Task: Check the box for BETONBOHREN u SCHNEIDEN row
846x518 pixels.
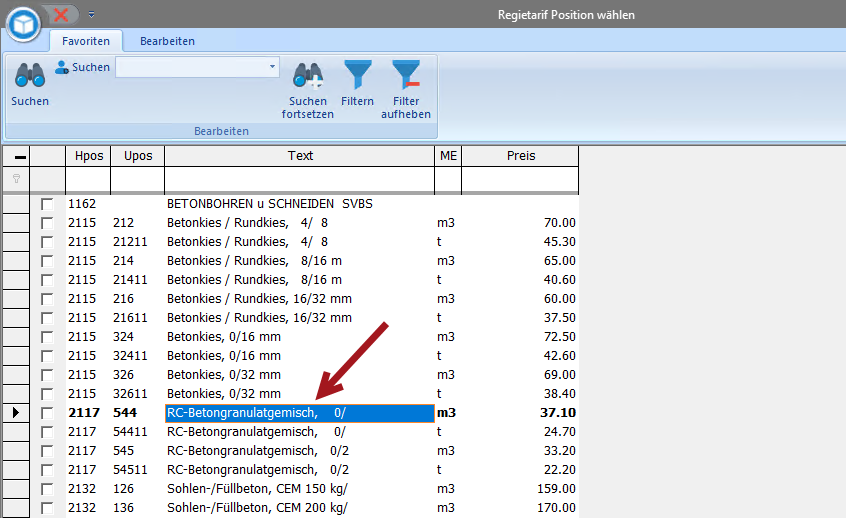Action: 47,204
